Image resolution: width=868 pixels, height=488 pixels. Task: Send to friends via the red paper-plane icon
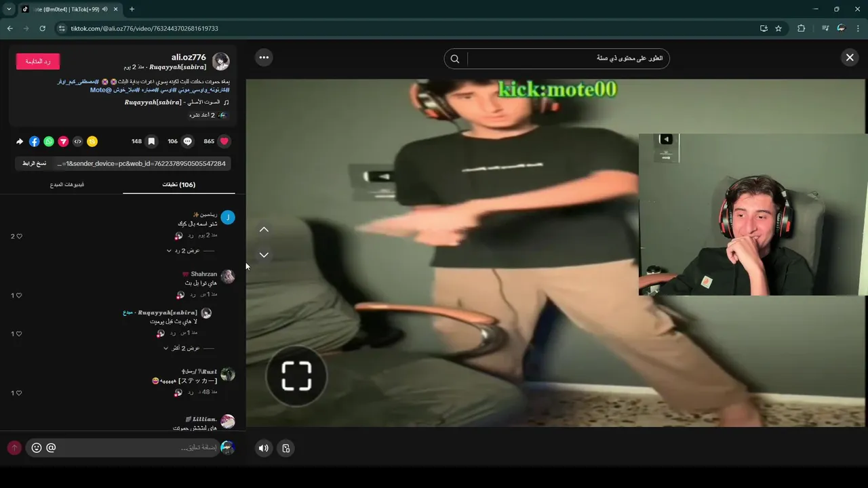(63, 142)
